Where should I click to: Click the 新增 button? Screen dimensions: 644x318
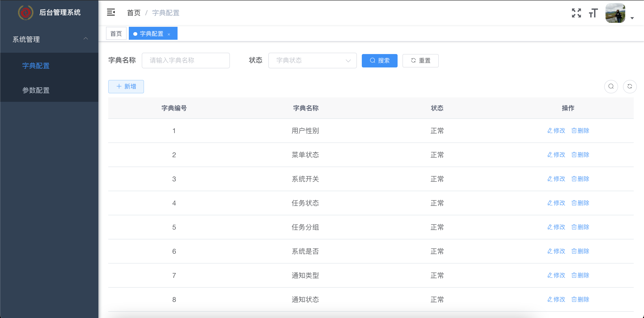[x=126, y=87]
